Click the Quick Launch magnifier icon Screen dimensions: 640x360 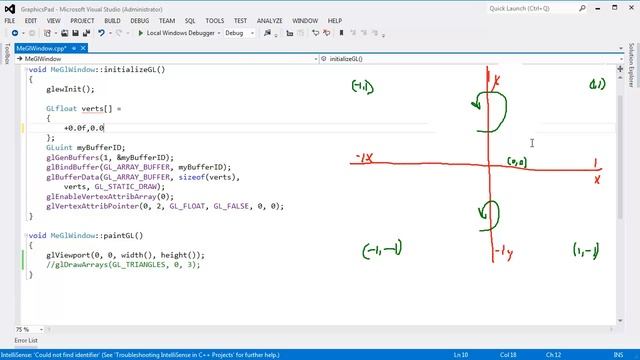tap(582, 8)
